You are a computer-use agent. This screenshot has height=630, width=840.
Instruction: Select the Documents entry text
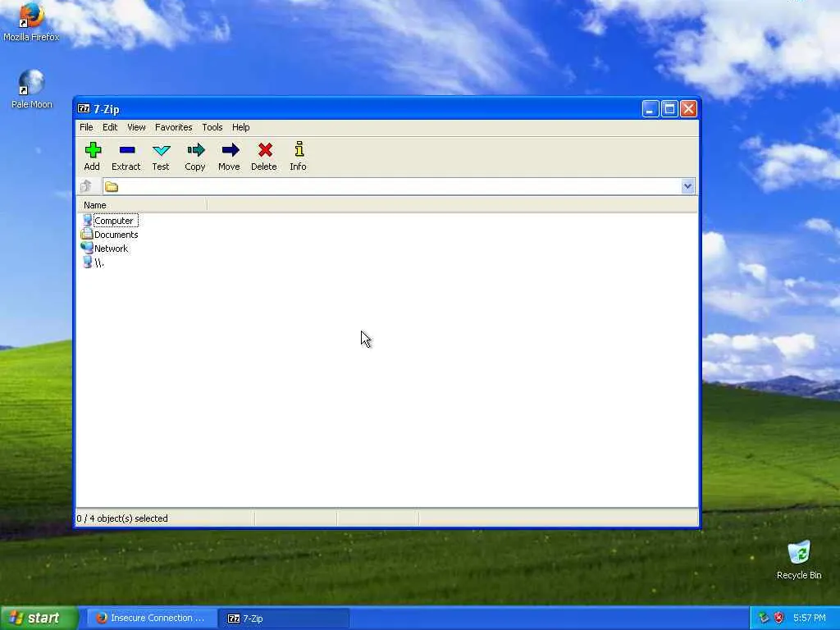tap(116, 235)
